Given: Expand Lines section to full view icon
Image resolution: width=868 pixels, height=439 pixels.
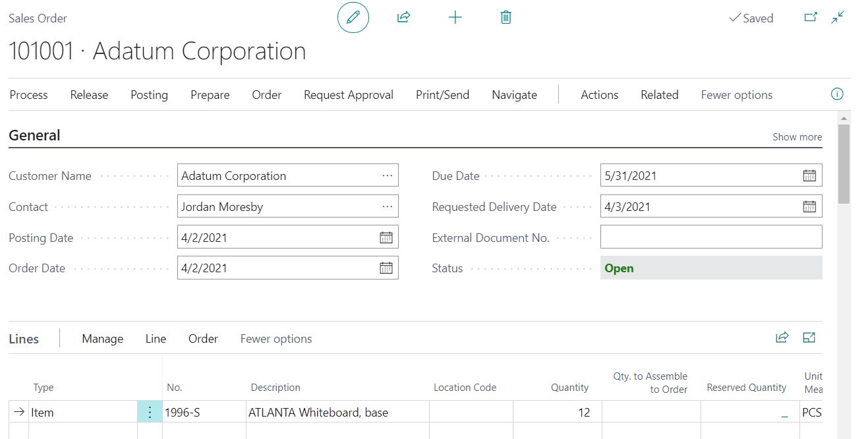Looking at the screenshot, I should coord(809,337).
